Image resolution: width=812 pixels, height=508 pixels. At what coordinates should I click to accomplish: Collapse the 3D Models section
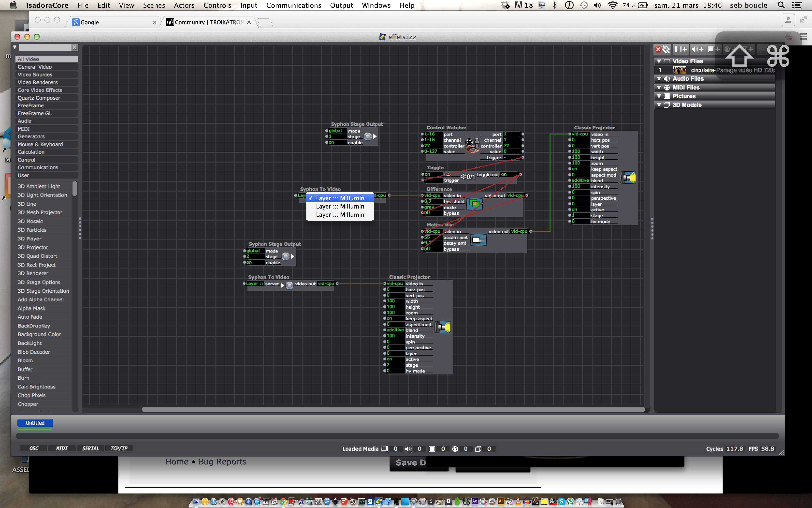pos(659,105)
